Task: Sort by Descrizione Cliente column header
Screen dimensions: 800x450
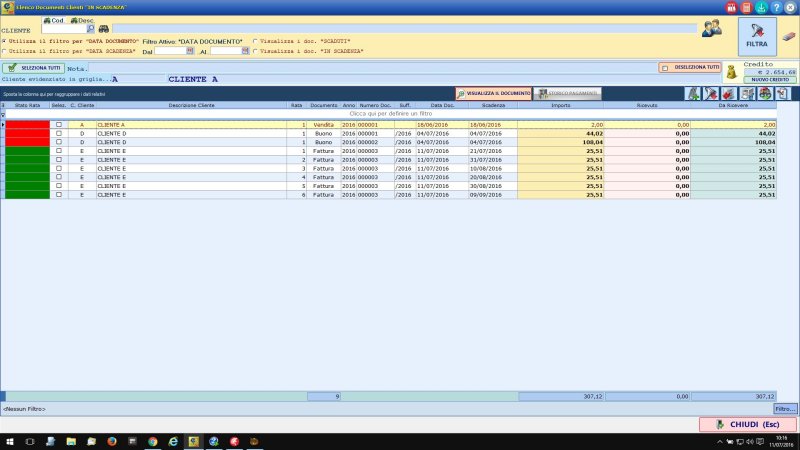Action: pos(191,105)
